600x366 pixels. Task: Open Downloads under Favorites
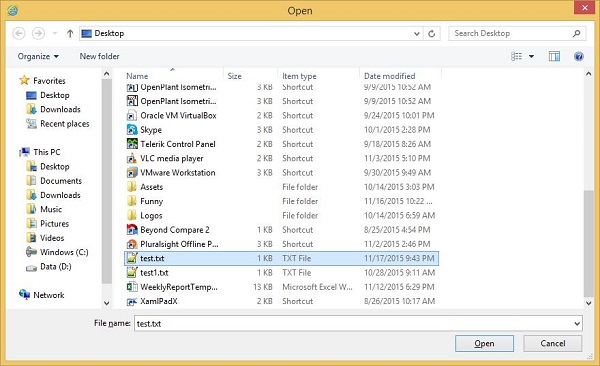point(53,109)
